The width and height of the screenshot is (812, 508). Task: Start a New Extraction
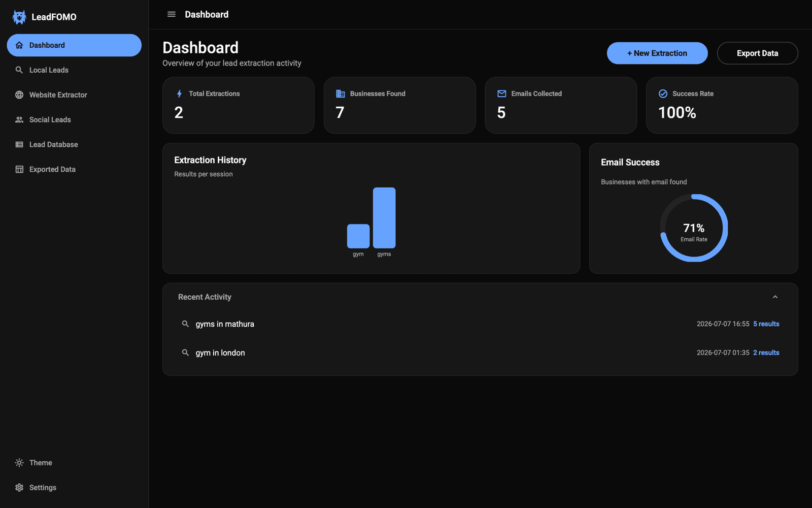[x=657, y=53]
